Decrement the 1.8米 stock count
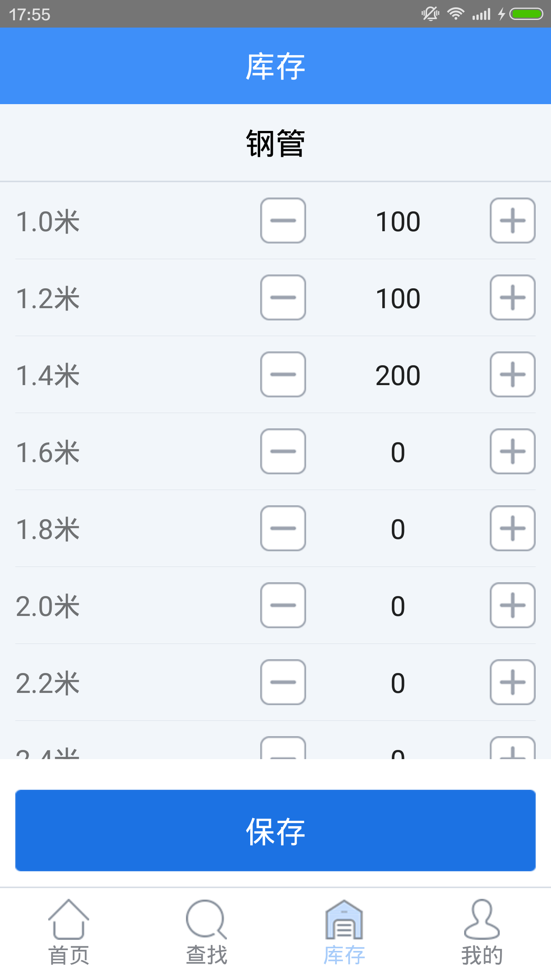The image size is (551, 980). click(283, 528)
